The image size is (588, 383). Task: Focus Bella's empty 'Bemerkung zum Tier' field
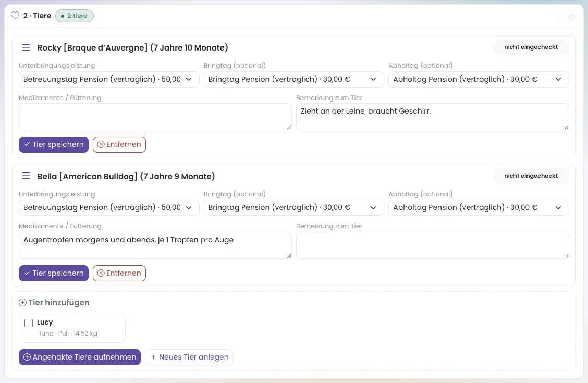(432, 245)
